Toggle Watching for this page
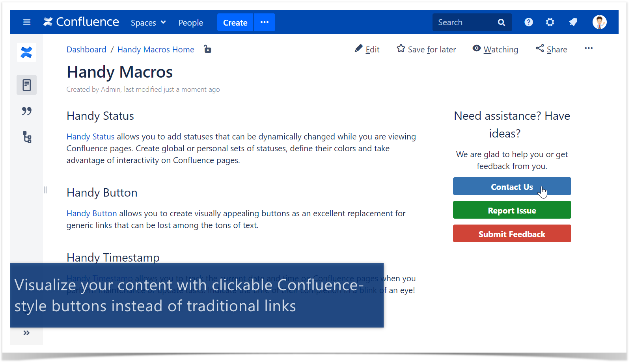This screenshot has height=364, width=632. pos(495,49)
